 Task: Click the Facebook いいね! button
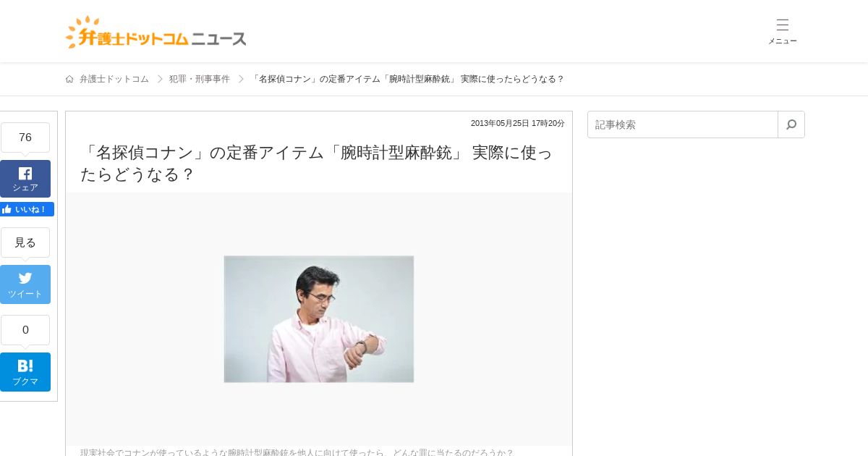coord(27,209)
